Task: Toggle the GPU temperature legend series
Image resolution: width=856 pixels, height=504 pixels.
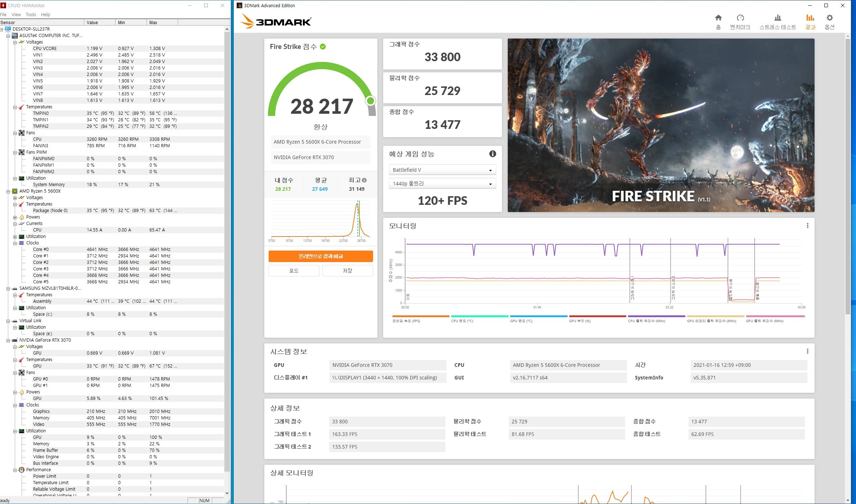Action: 538,319
